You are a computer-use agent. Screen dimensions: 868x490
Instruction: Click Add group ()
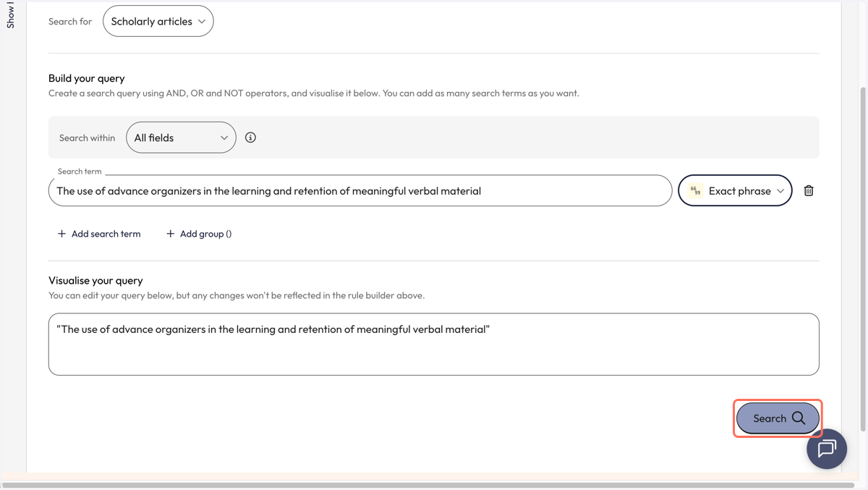tap(199, 234)
